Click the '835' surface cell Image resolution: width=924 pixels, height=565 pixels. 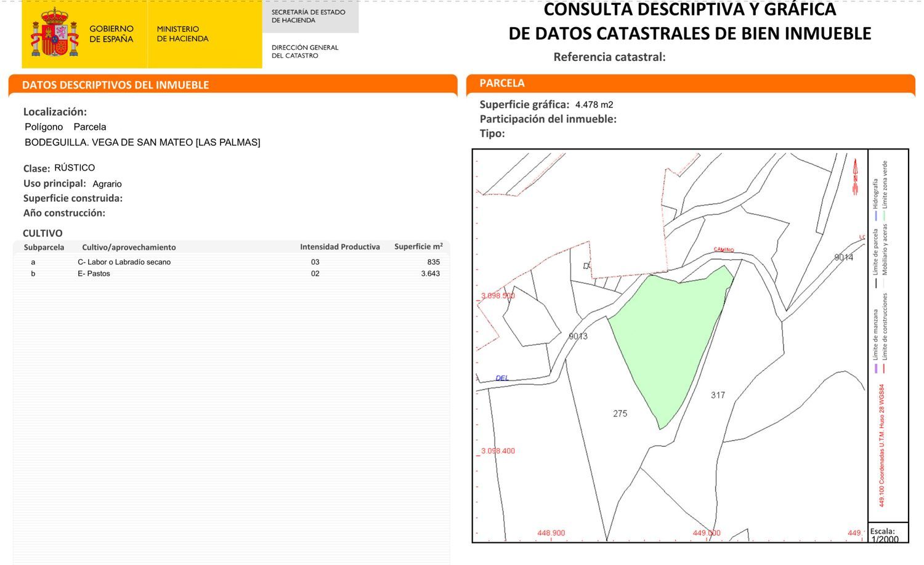[434, 262]
